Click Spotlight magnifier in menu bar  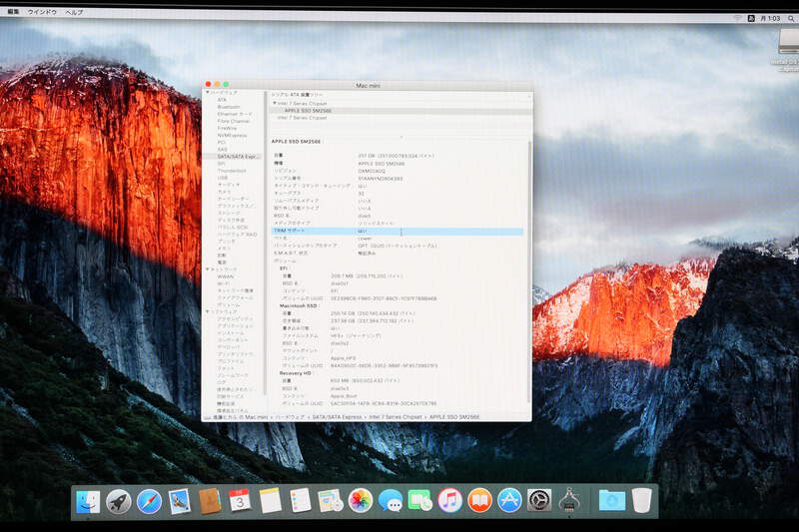point(791,18)
